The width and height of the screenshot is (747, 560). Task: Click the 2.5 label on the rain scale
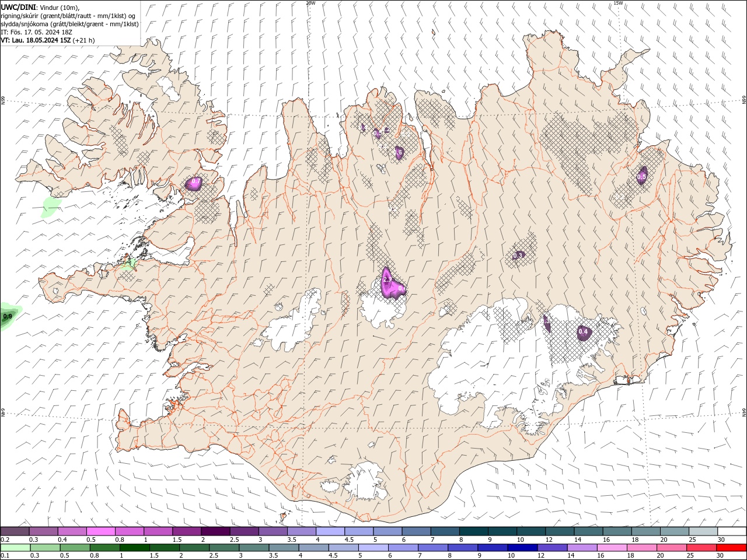tap(214, 556)
